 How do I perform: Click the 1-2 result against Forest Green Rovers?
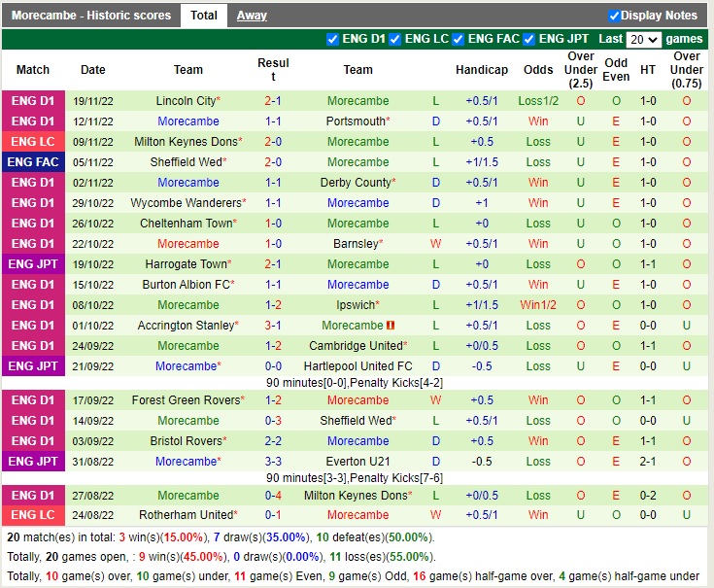pyautogui.click(x=273, y=399)
